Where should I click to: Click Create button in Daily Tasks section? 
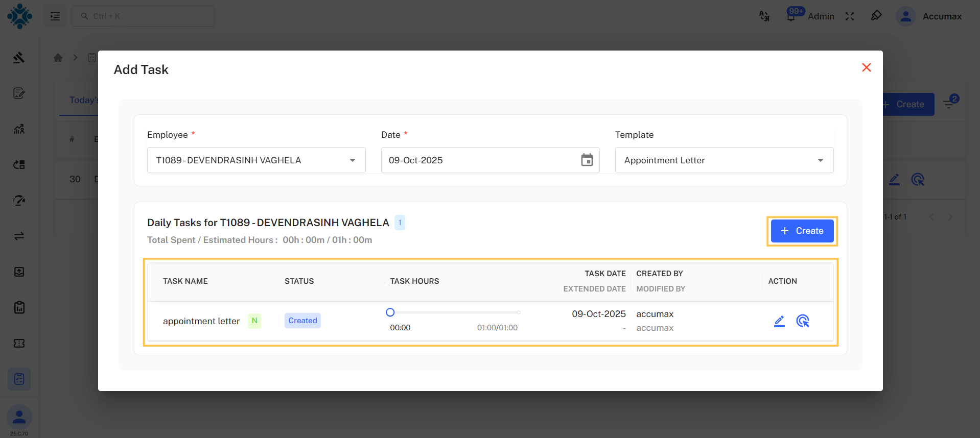point(802,231)
